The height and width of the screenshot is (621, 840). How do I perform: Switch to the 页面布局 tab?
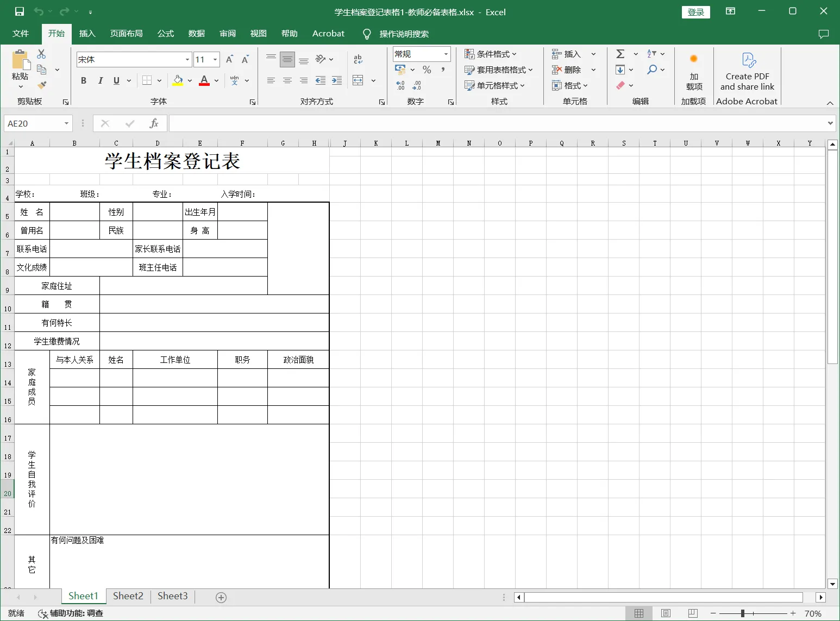[x=127, y=34]
